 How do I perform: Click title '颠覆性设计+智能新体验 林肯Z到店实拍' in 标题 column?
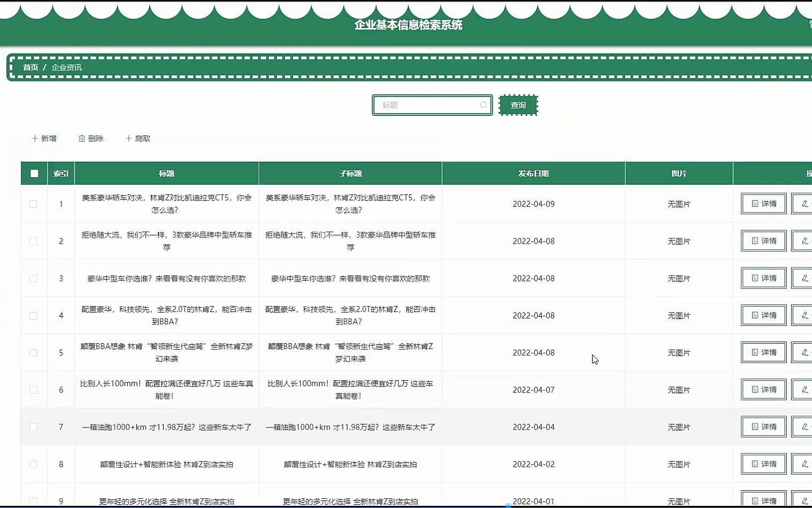point(166,464)
